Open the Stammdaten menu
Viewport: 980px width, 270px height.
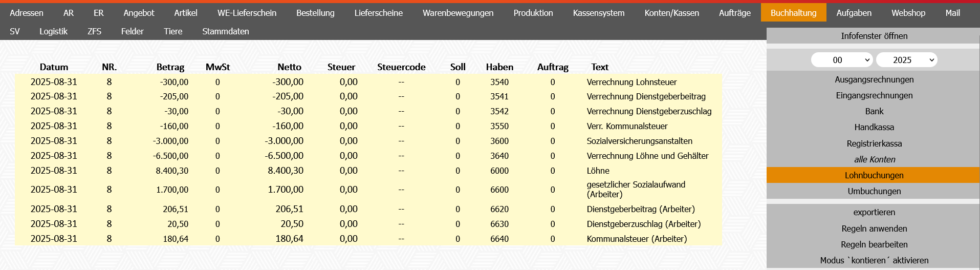tap(225, 31)
